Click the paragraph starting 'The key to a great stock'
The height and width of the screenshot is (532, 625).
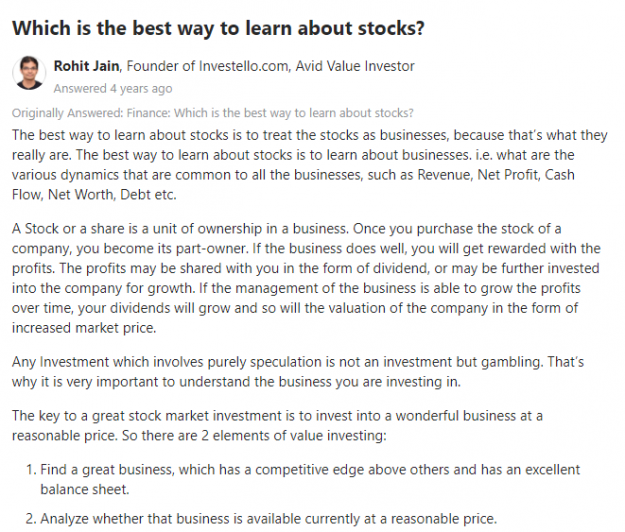pos(277,426)
